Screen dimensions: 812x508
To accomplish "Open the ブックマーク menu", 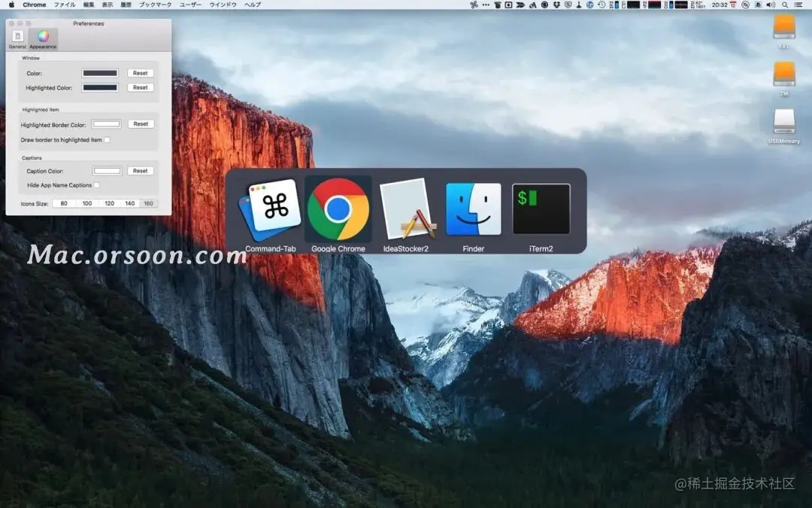I will [x=156, y=5].
